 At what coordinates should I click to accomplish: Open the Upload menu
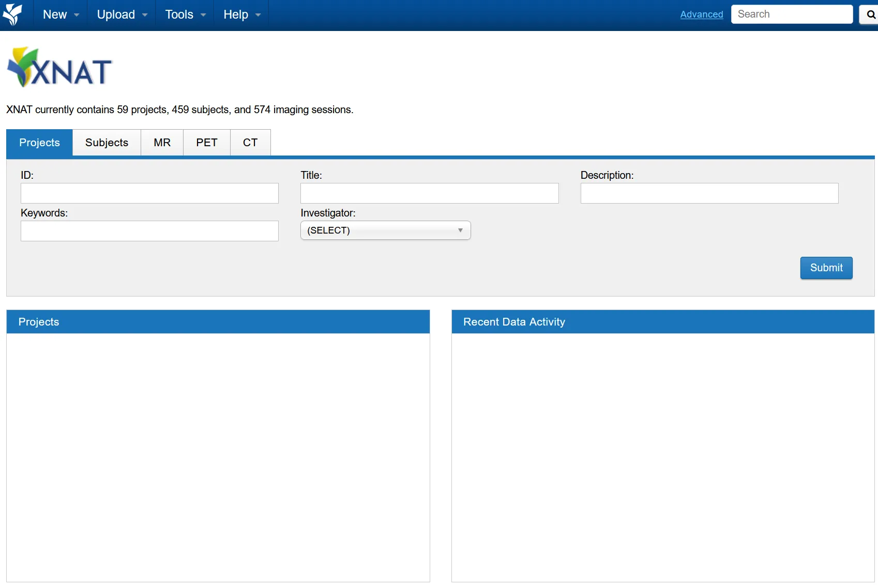tap(122, 14)
